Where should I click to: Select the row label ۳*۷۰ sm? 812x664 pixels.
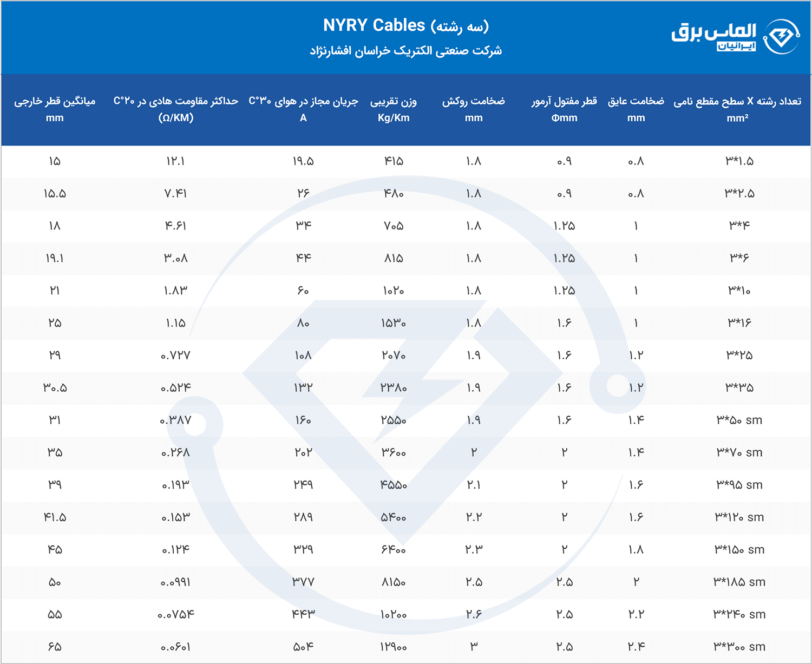pyautogui.click(x=739, y=452)
